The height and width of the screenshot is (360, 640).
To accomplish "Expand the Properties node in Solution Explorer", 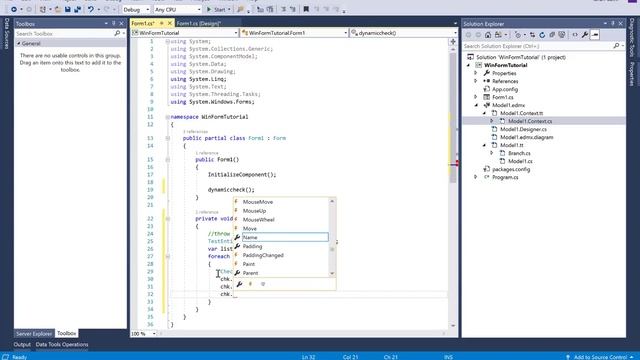I will 476,73.
